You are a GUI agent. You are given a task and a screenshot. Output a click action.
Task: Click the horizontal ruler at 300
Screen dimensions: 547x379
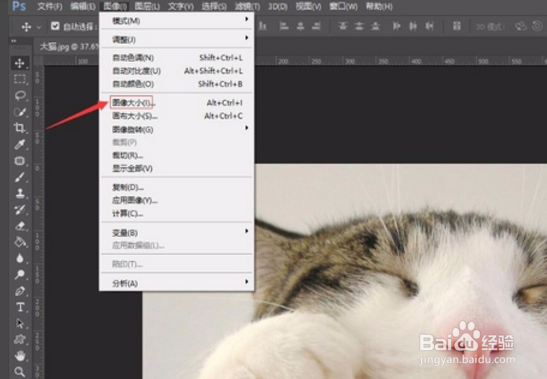coord(350,61)
